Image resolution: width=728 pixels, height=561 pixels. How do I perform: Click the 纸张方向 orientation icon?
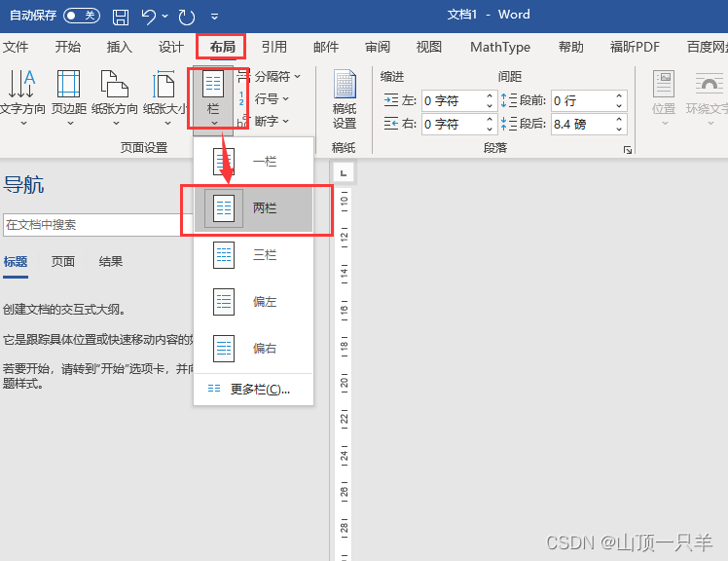pos(115,84)
